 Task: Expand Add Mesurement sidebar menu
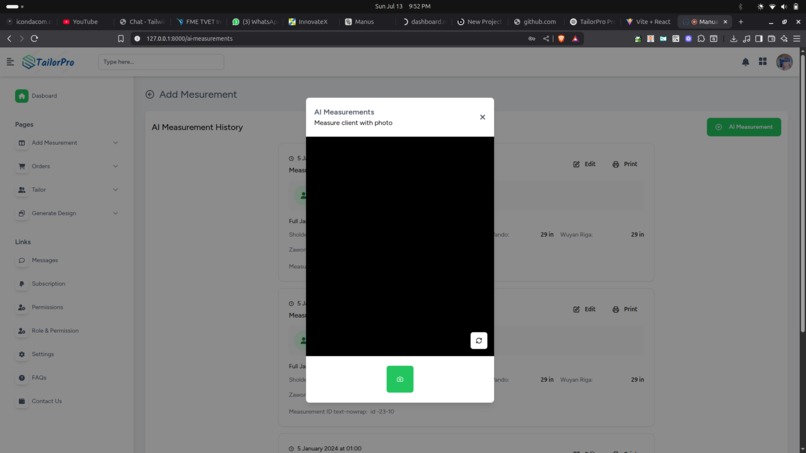point(67,142)
